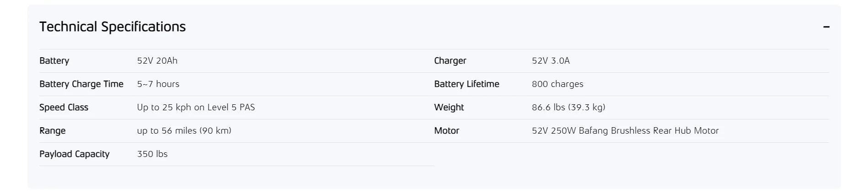Click the 86.6 lbs weight value
The width and height of the screenshot is (868, 194).
[568, 108]
